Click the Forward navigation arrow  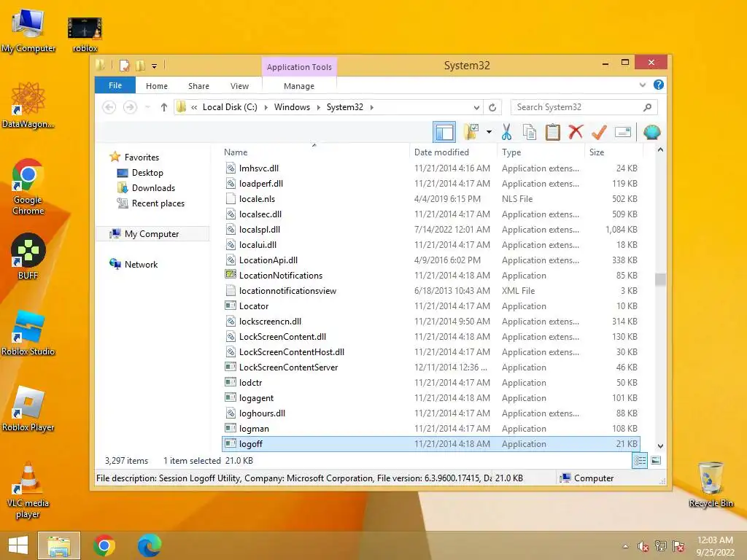pyautogui.click(x=130, y=107)
